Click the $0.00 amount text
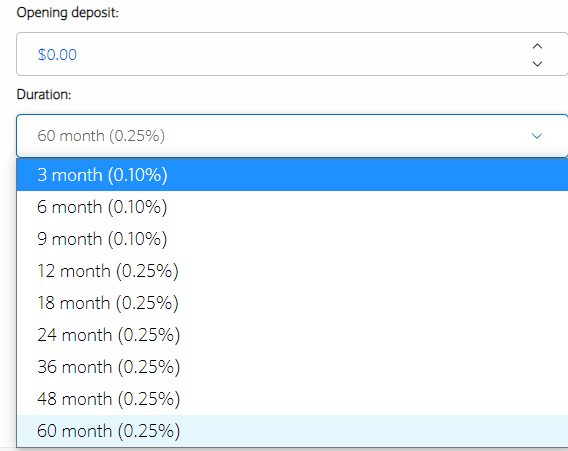Screen dimensions: 568x451 pyautogui.click(x=57, y=55)
